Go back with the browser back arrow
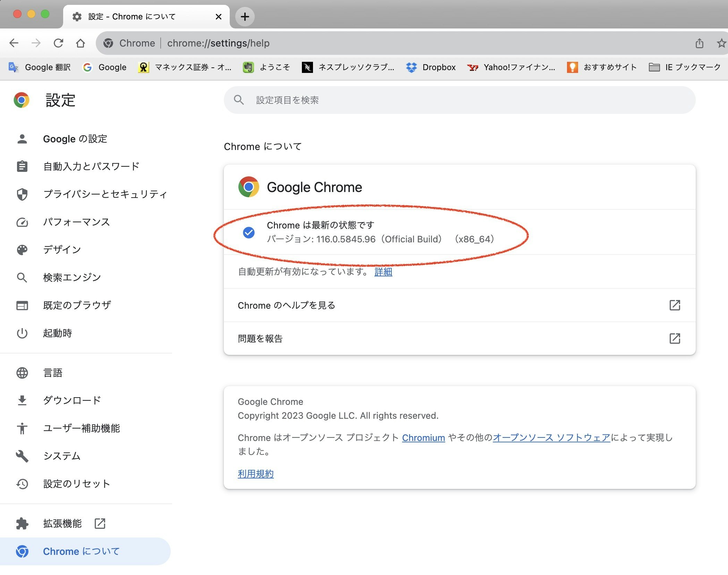Screen dimensions: 728x575 click(x=14, y=43)
